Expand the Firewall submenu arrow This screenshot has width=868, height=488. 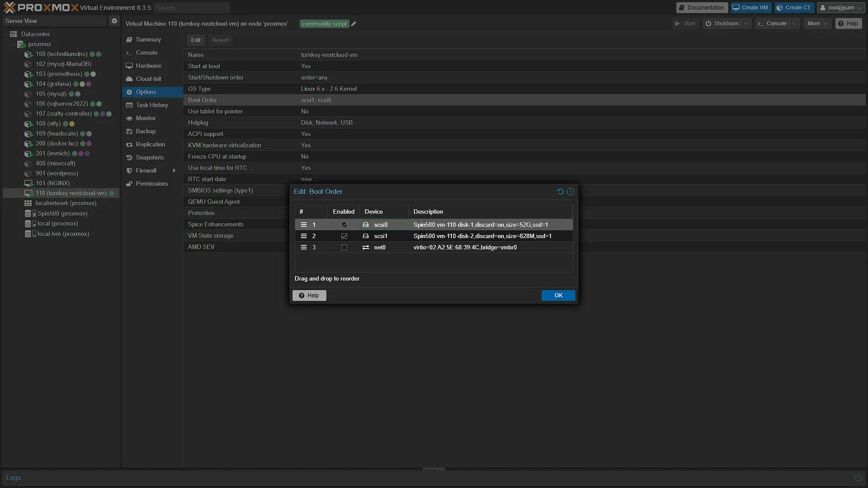point(174,170)
